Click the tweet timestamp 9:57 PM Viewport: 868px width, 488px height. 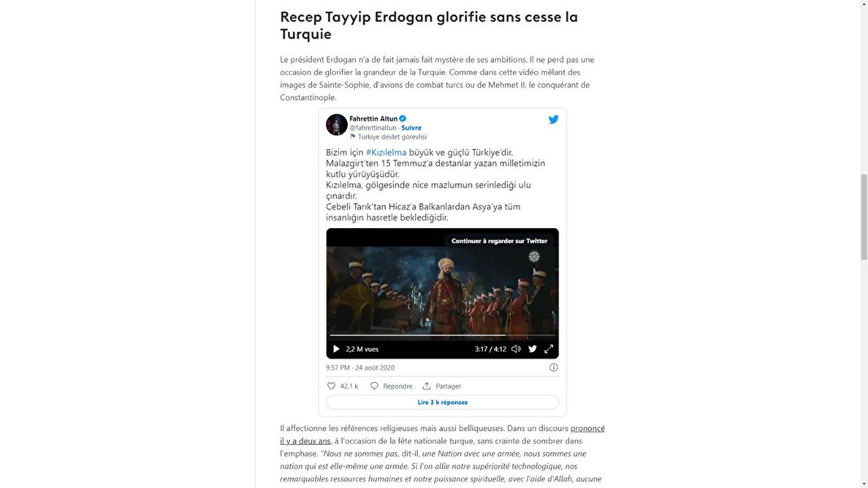point(361,367)
